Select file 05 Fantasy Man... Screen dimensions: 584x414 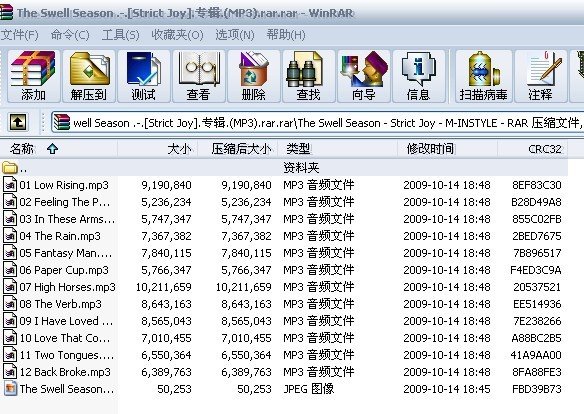point(66,253)
